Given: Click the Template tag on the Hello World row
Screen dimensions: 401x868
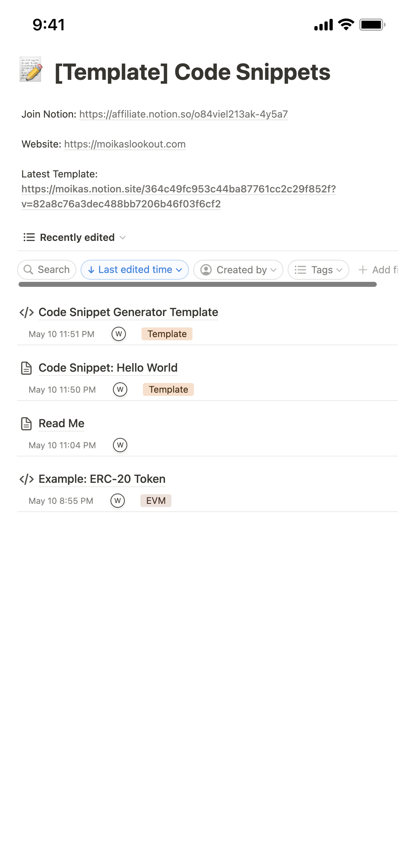Looking at the screenshot, I should [168, 389].
